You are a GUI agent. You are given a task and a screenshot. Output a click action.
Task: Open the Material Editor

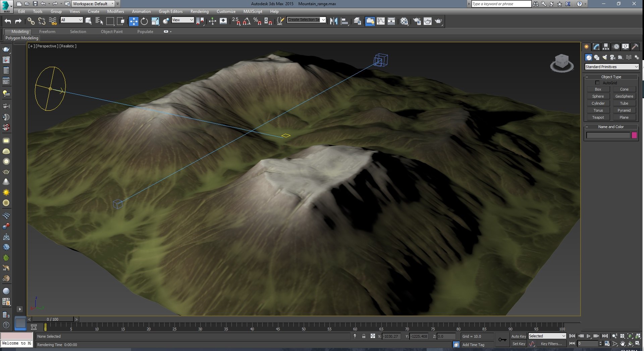pos(404,21)
